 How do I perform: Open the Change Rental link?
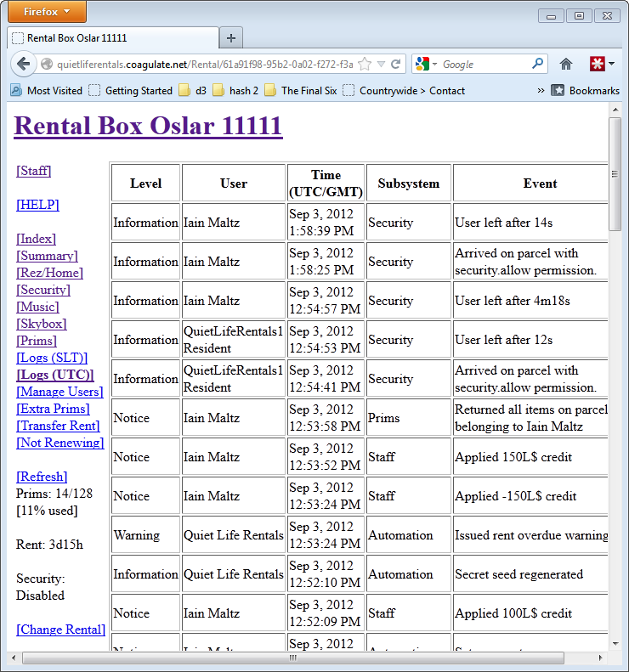point(60,630)
